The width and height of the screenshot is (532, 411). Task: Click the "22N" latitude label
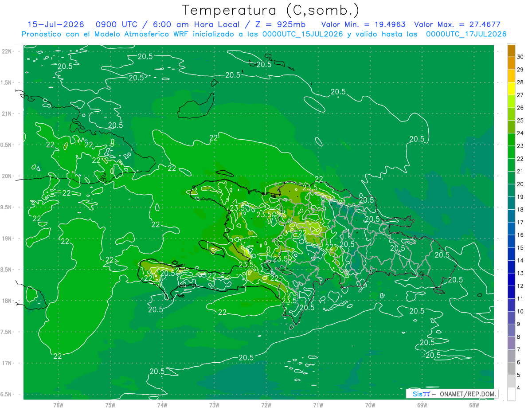pos(8,51)
